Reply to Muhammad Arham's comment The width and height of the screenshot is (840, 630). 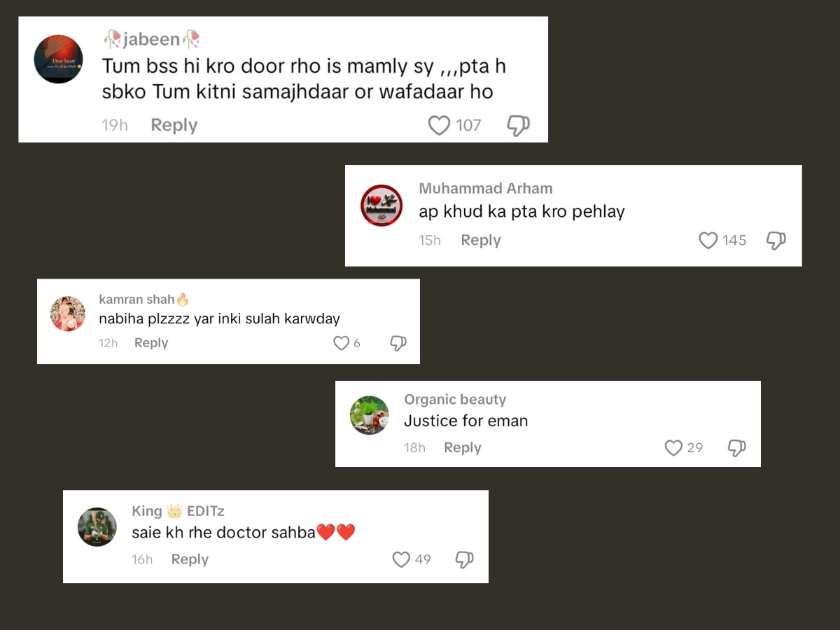(481, 240)
